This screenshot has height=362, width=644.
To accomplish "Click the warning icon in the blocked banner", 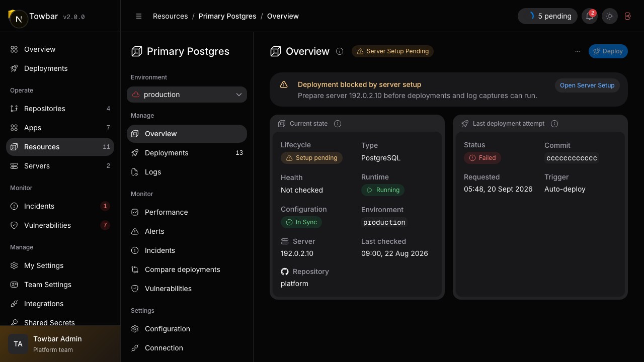I will [x=284, y=85].
